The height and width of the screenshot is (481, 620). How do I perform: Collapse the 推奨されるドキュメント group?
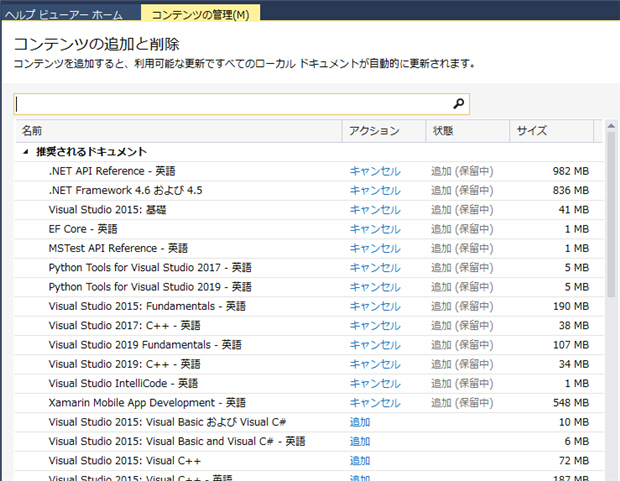tap(26, 151)
